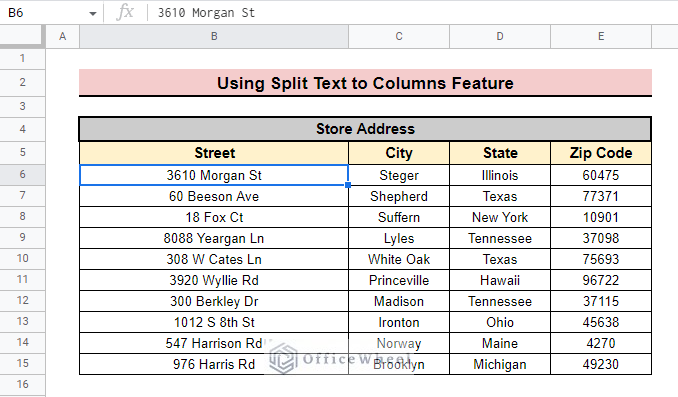Select cell containing 1012 S 8th St
Image resolution: width=678 pixels, height=397 pixels.
click(214, 322)
